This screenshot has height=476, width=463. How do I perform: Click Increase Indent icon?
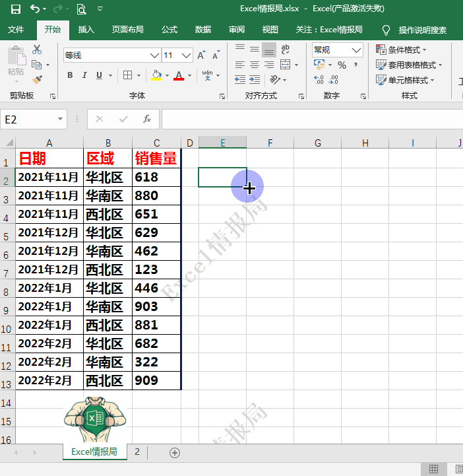point(255,80)
